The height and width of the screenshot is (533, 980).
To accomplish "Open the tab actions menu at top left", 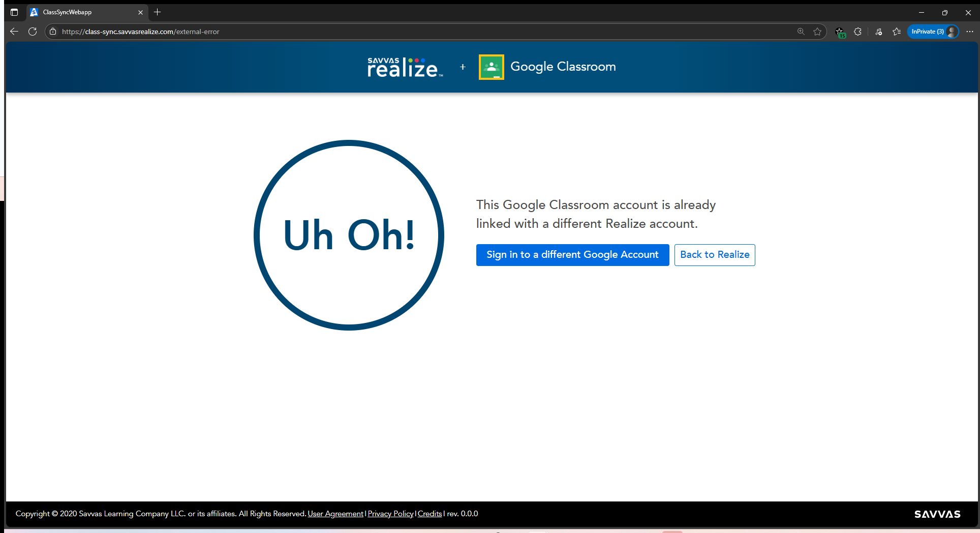I will 14,12.
